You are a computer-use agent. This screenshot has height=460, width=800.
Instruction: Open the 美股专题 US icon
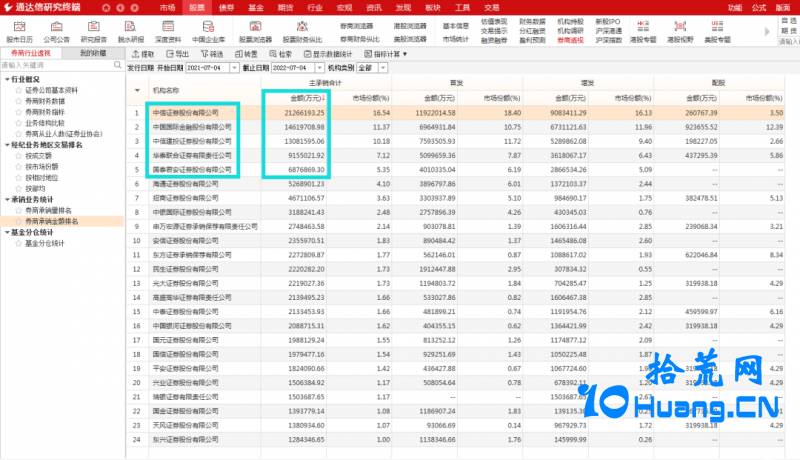[717, 32]
